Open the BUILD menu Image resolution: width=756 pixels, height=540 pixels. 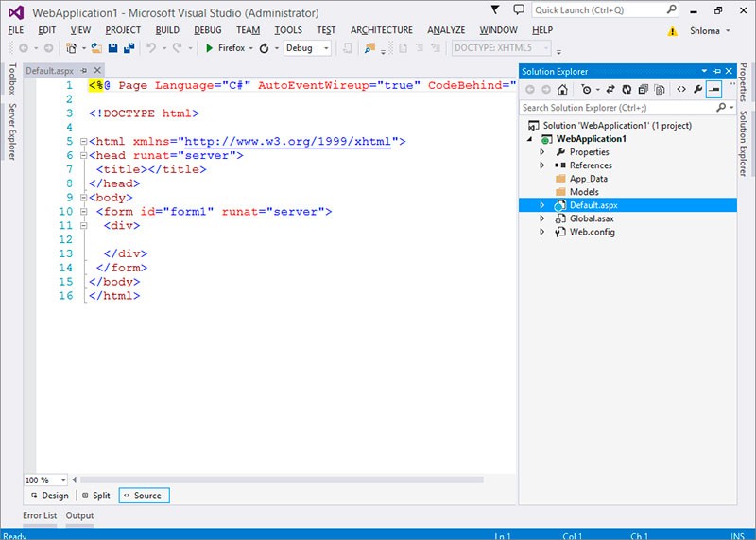167,30
